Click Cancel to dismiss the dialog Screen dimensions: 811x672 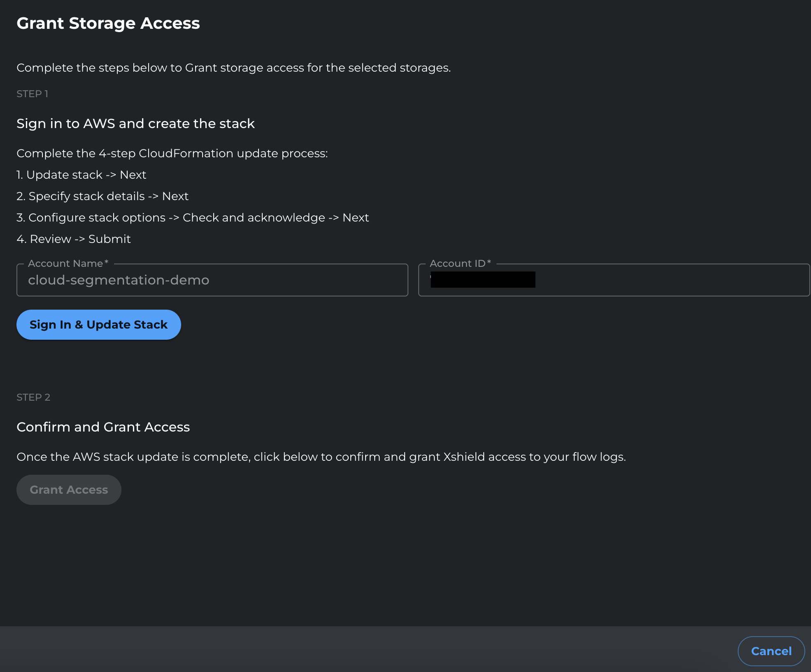(771, 651)
